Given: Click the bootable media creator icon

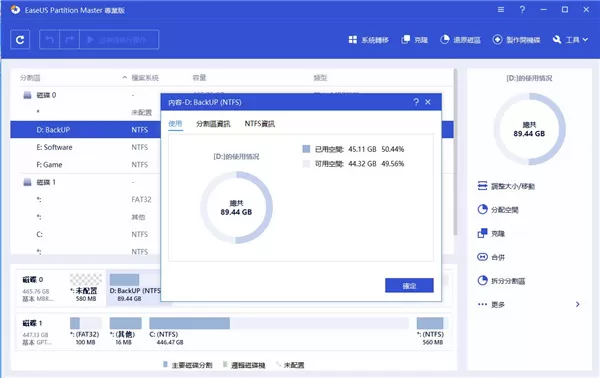Looking at the screenshot, I should [x=497, y=39].
